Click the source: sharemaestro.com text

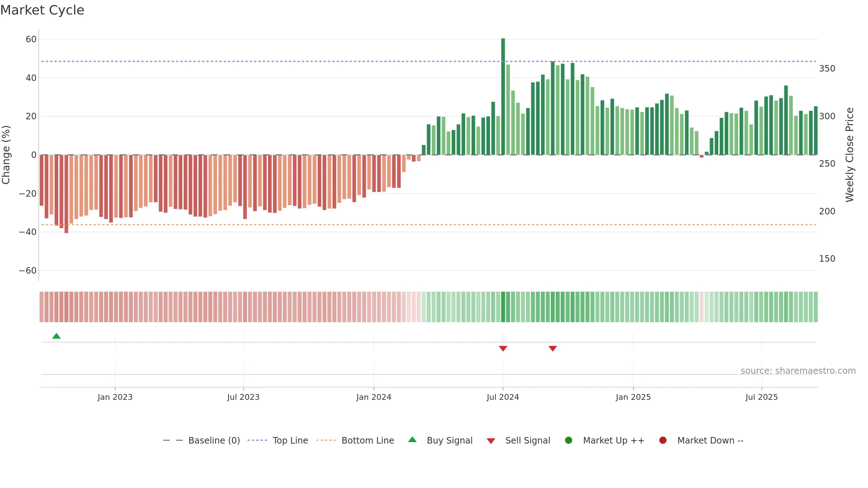point(798,371)
